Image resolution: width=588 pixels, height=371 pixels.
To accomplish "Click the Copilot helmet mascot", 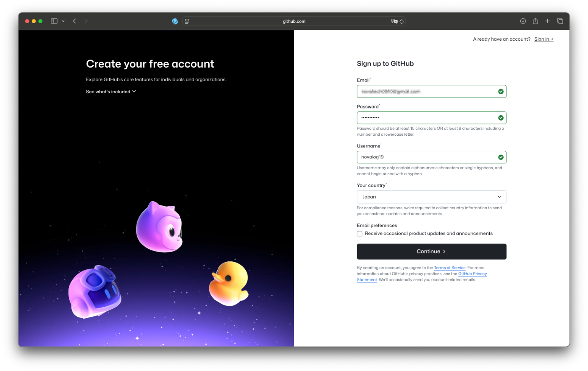I will pyautogui.click(x=95, y=292).
